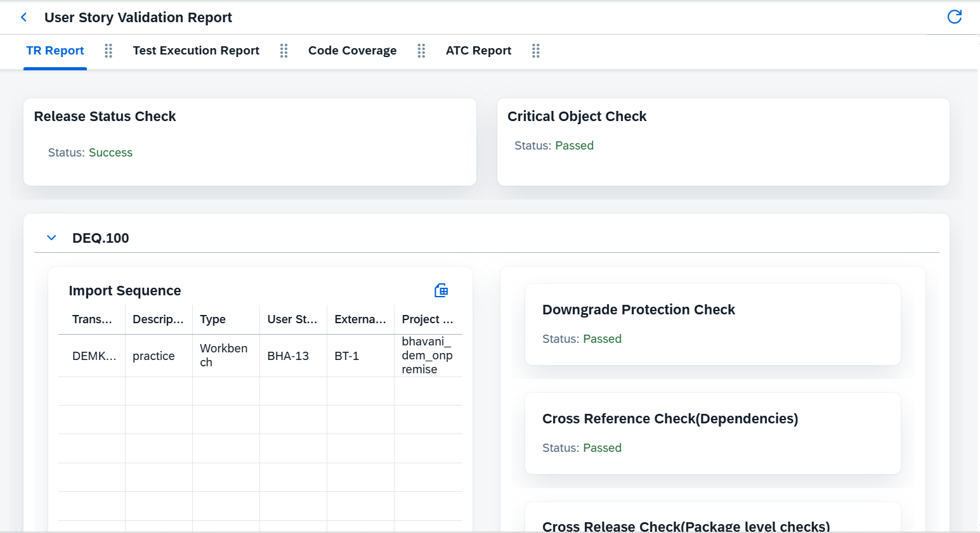Viewport: 980px width, 533px height.
Task: Open the Cross Reference Check(Dependencies) card
Action: click(712, 433)
